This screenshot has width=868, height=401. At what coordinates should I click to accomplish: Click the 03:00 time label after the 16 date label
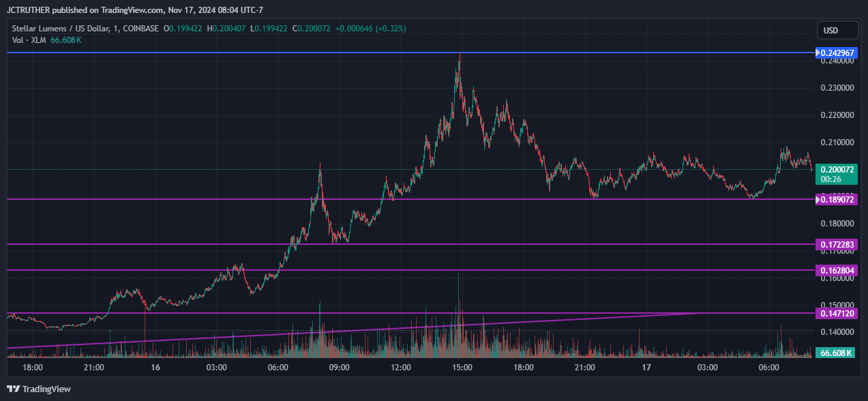pyautogui.click(x=216, y=368)
